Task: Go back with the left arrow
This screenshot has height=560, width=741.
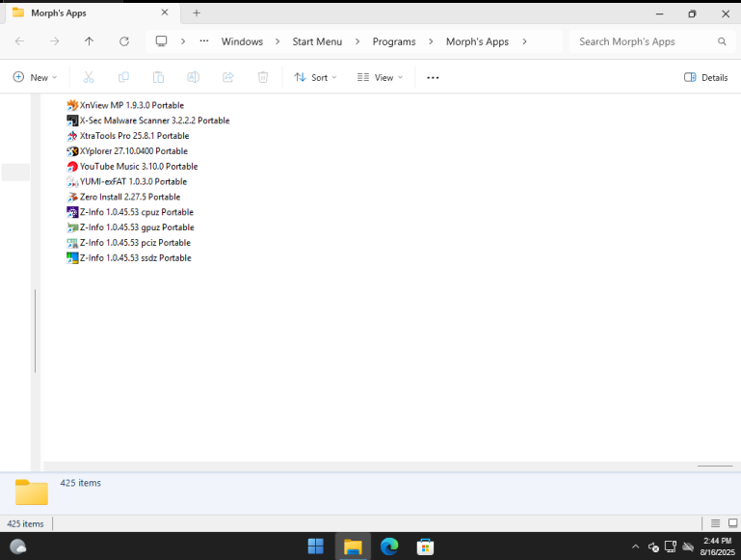Action: click(20, 41)
